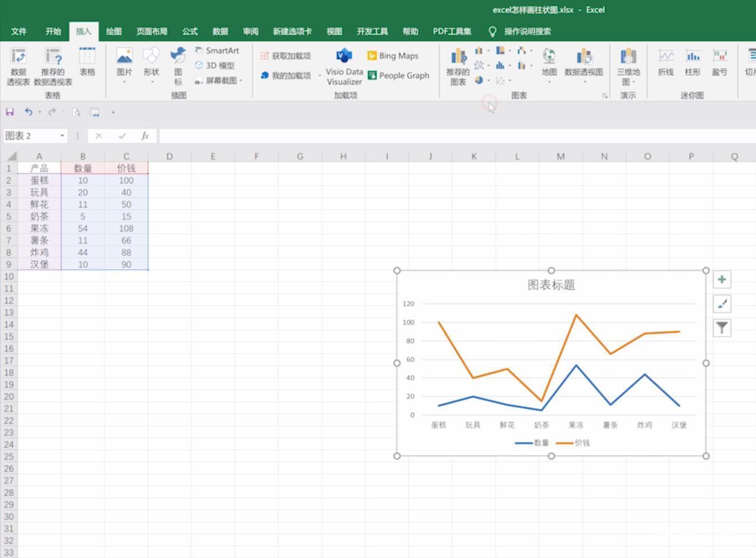Insert a Line sparkline (折线)
756x558 pixels.
[x=666, y=62]
